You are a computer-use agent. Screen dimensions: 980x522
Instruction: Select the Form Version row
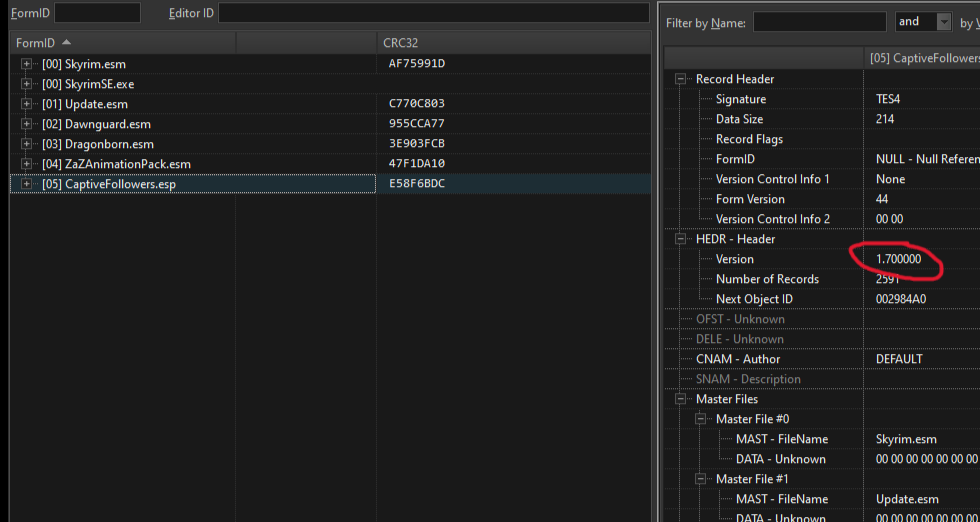pyautogui.click(x=822, y=199)
